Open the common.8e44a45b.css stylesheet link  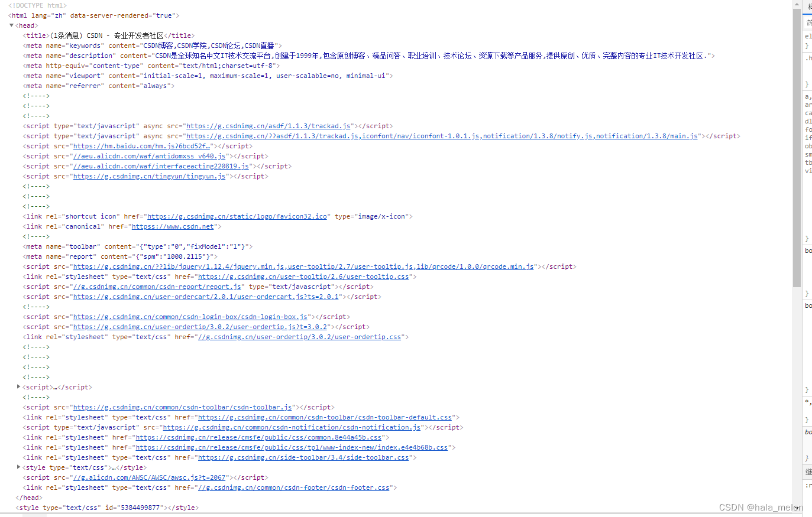258,437
